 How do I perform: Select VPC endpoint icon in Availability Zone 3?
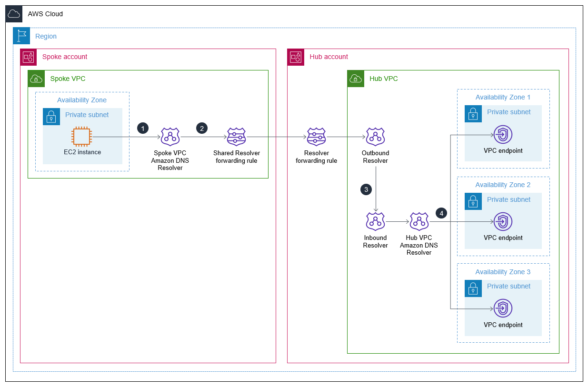(503, 308)
